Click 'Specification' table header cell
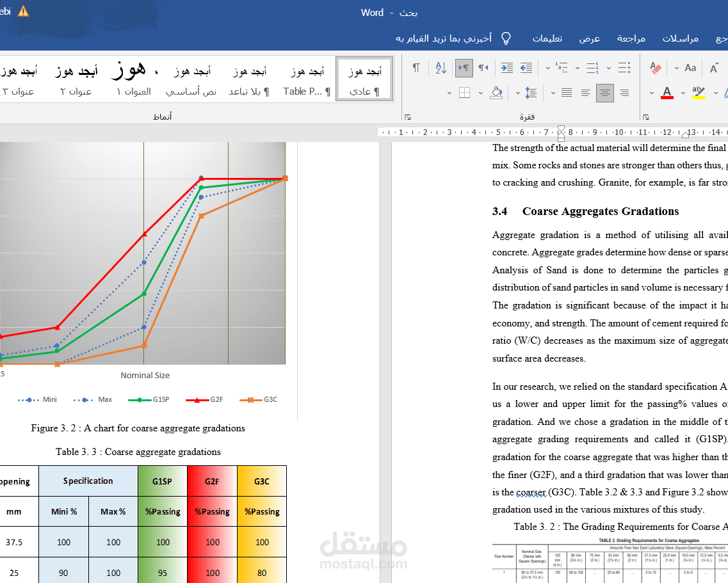Image resolution: width=728 pixels, height=583 pixels. (88, 481)
